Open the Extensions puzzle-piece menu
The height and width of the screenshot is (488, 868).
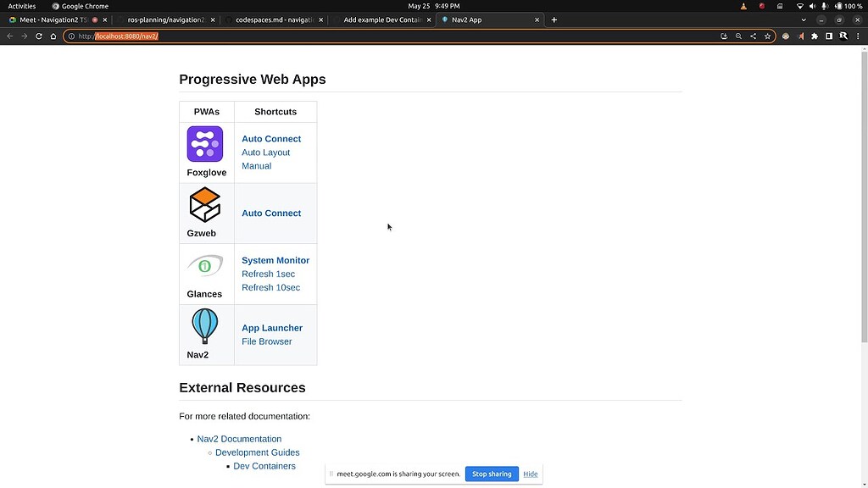pyautogui.click(x=815, y=36)
